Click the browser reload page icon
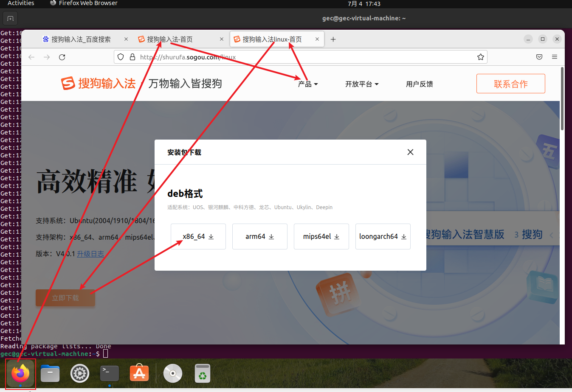This screenshot has width=572, height=392. tap(62, 57)
